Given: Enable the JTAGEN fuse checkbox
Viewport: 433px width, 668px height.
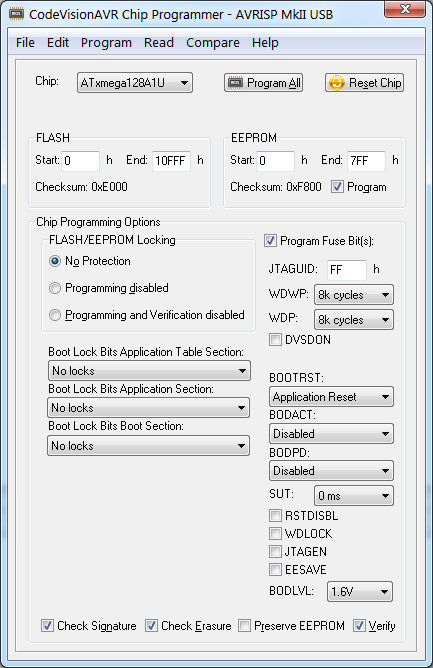Looking at the screenshot, I should 275,551.
